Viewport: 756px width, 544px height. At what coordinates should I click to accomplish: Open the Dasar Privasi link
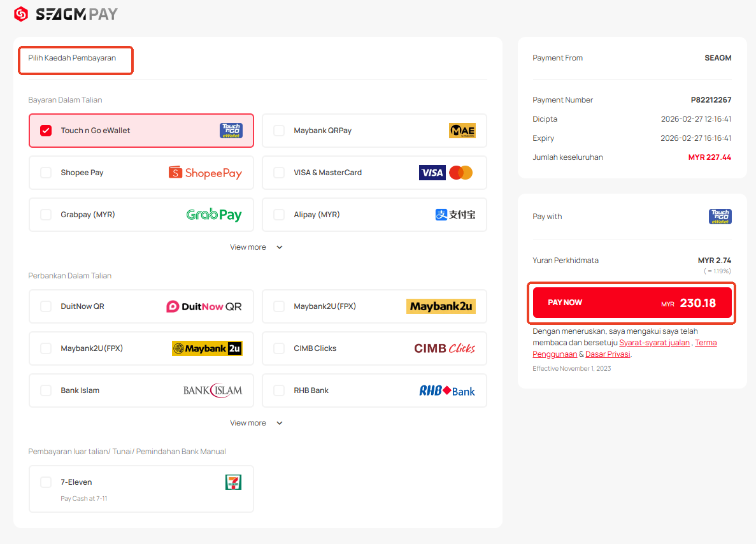pos(608,354)
